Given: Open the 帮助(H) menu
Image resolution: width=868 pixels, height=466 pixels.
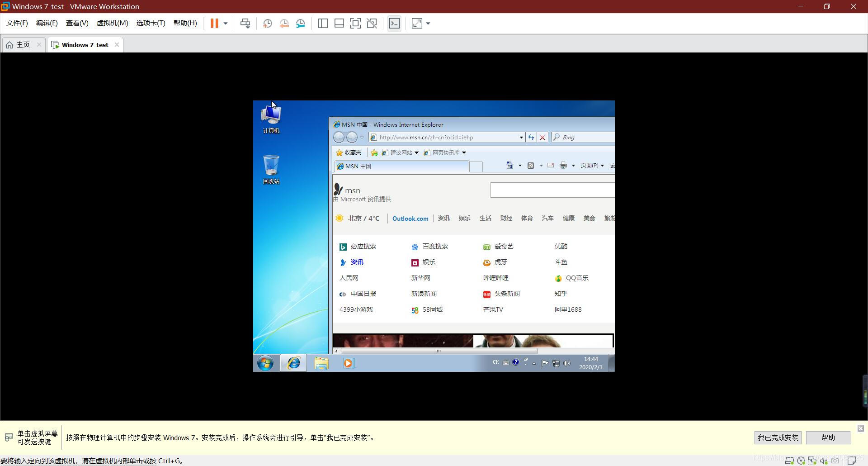Looking at the screenshot, I should pyautogui.click(x=185, y=23).
